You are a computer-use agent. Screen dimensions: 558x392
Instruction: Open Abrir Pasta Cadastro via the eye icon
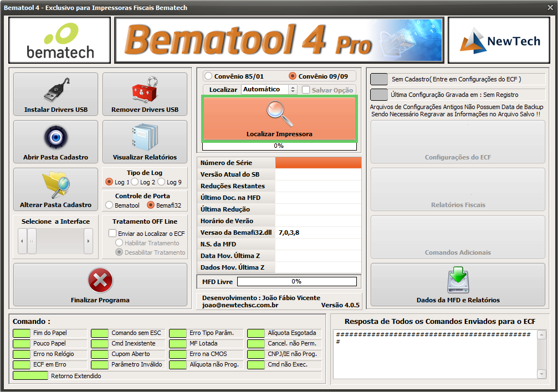[x=56, y=137]
